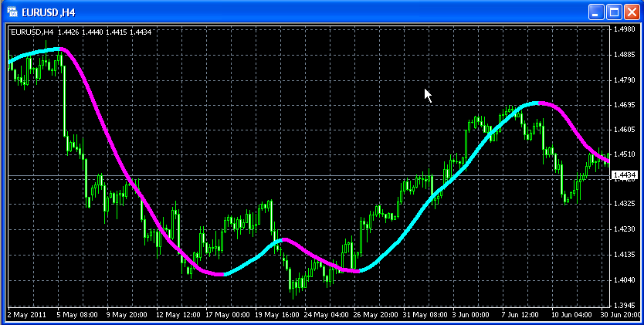Click the 1.4135 price scale label
644x325 pixels.
(625, 255)
